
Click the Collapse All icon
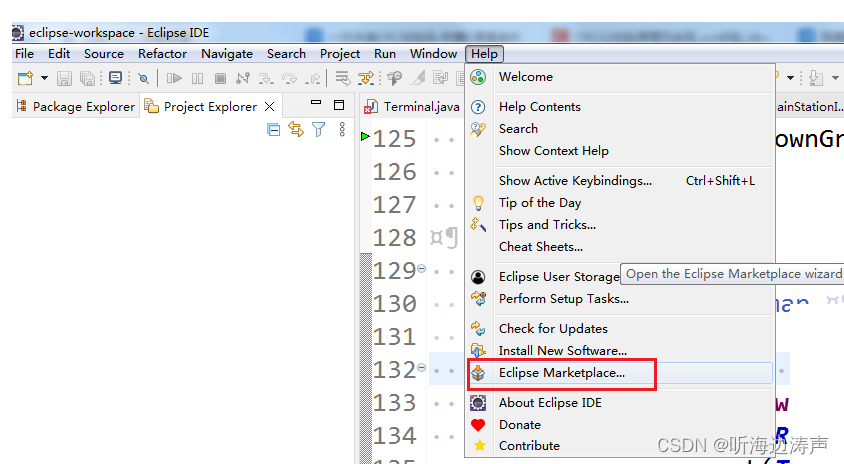pos(273,130)
